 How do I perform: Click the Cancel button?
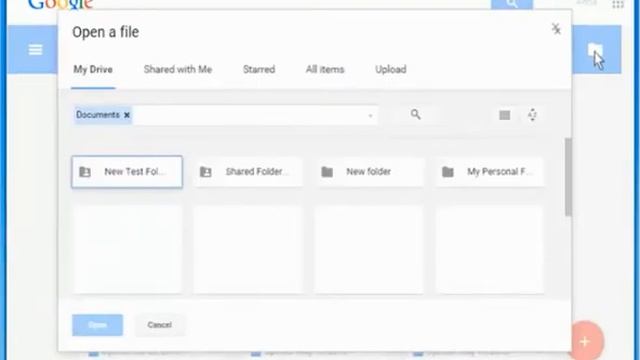pyautogui.click(x=160, y=325)
